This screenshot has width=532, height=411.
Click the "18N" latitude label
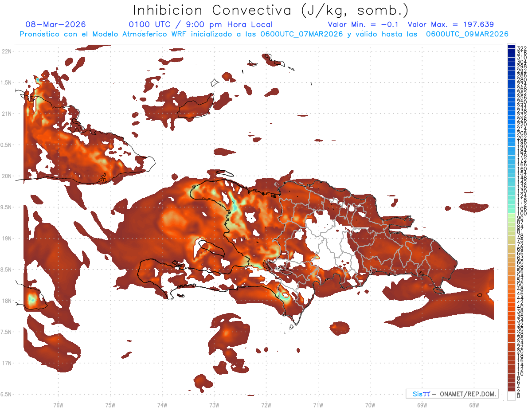[x=7, y=301]
